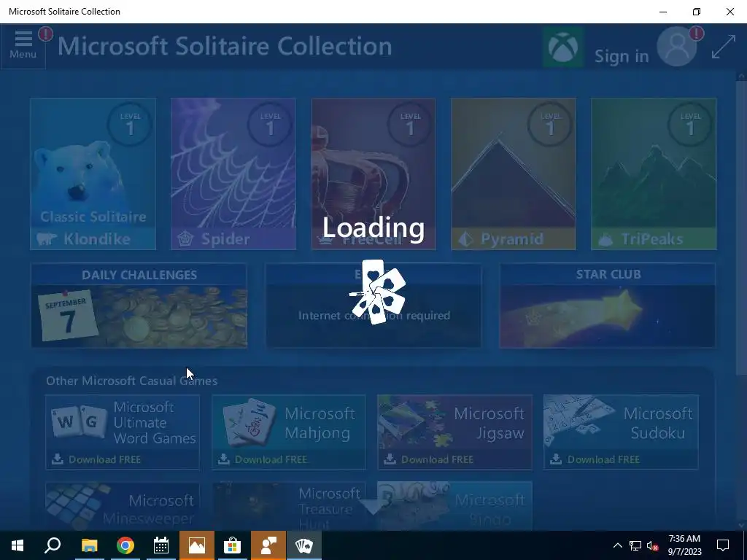
Task: Click the TriPeaks level 1 badge
Action: [690, 124]
